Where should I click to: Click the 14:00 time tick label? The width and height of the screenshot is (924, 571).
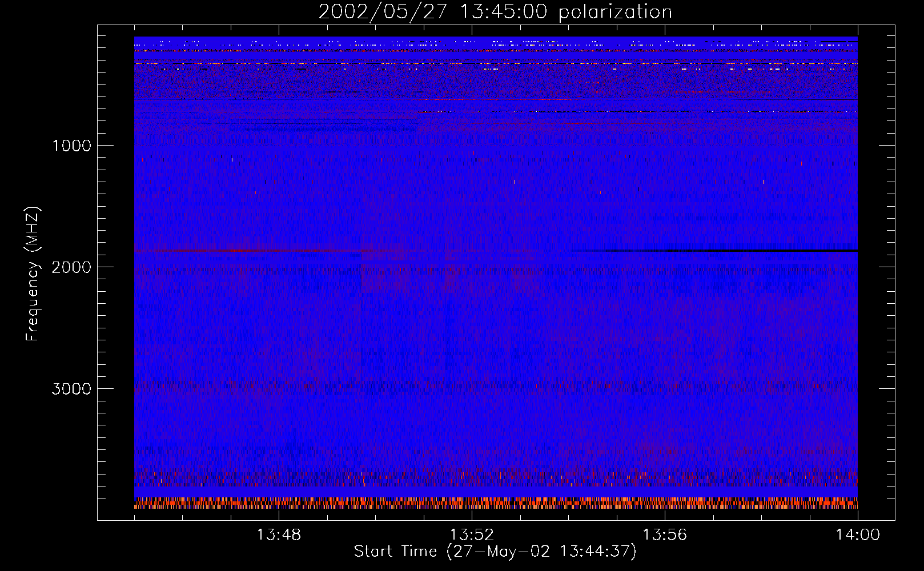pos(858,535)
